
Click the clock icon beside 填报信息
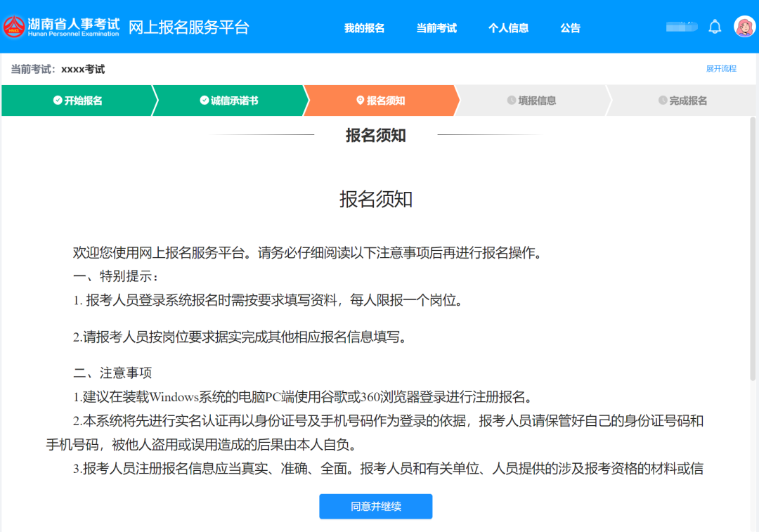click(x=511, y=100)
